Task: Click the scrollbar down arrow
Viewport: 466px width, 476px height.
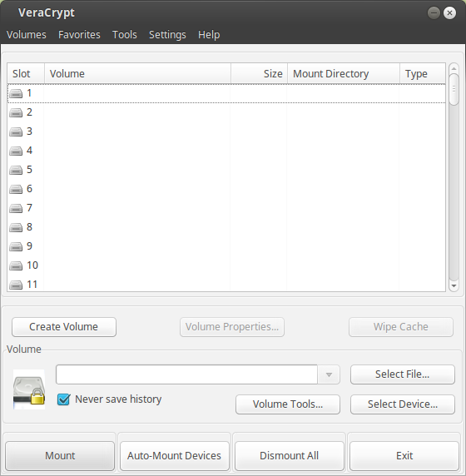Action: coord(454,285)
